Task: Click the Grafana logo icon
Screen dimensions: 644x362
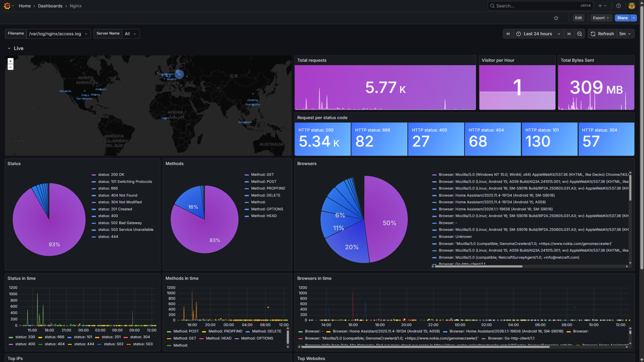Action: [7, 6]
